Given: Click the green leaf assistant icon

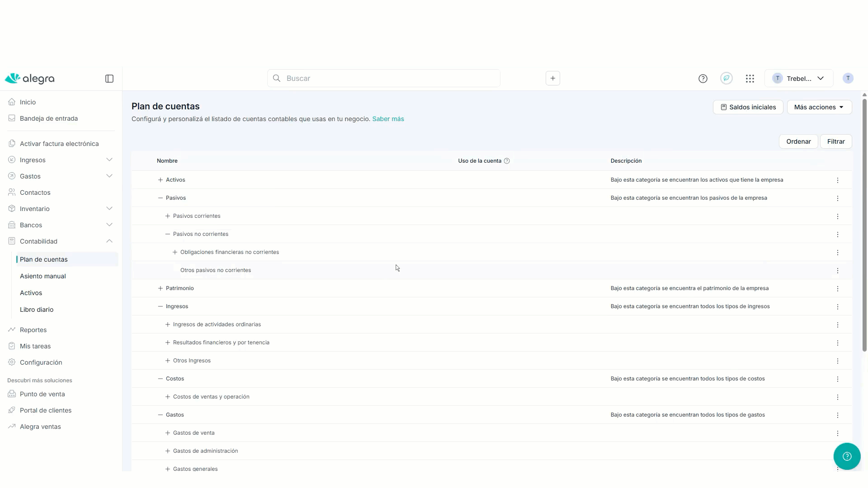Looking at the screenshot, I should [726, 78].
